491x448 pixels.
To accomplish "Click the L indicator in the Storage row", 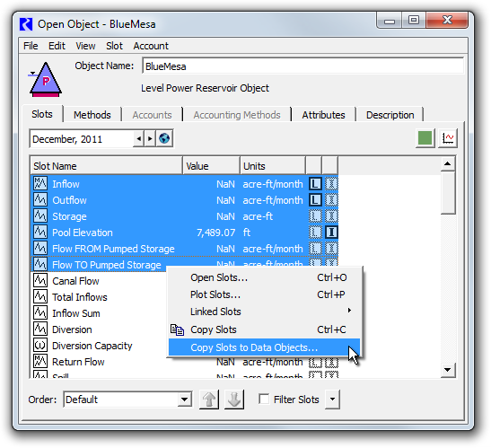I will (x=315, y=216).
